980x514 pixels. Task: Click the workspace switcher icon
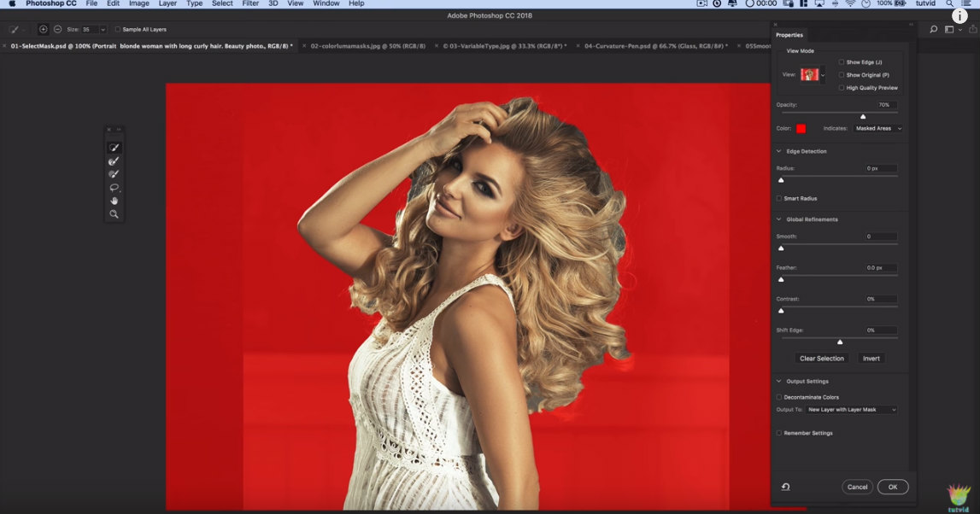point(949,29)
